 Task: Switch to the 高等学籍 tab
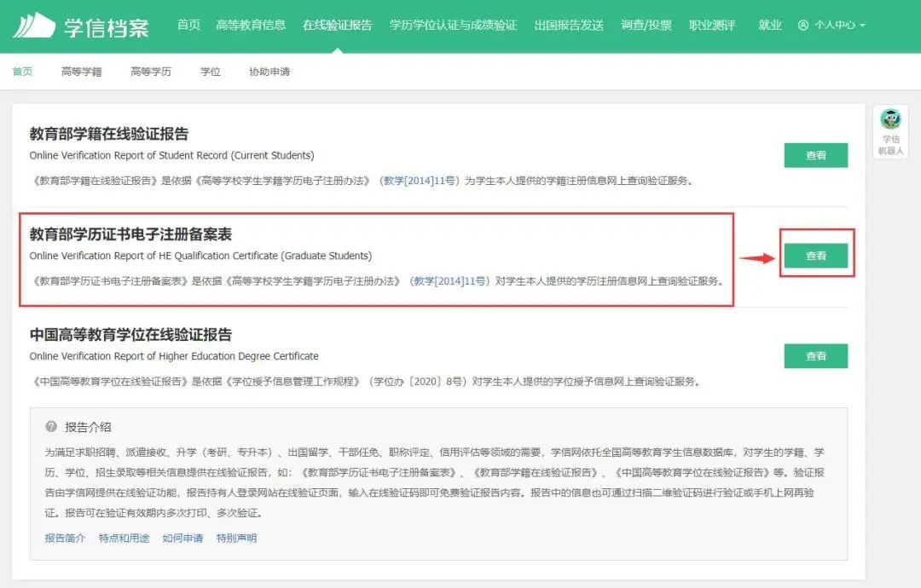[82, 72]
